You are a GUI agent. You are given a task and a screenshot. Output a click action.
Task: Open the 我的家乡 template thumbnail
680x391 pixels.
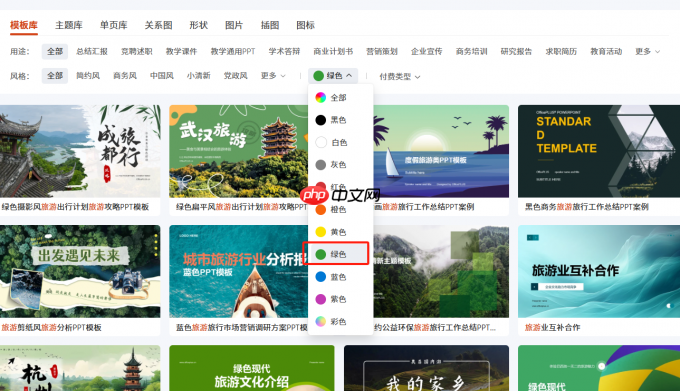[426, 368]
